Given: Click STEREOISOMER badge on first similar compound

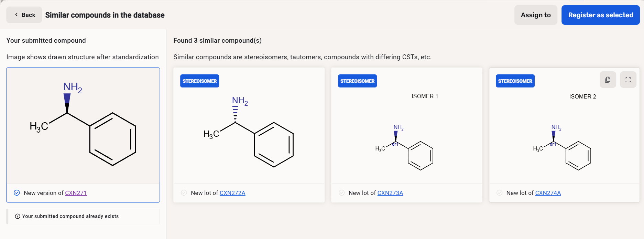Looking at the screenshot, I should [199, 81].
